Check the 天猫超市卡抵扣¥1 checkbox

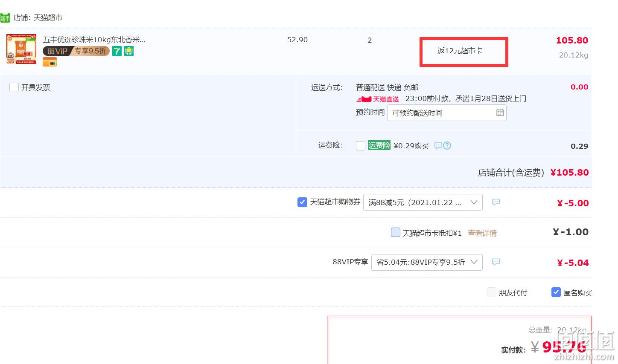click(x=396, y=232)
